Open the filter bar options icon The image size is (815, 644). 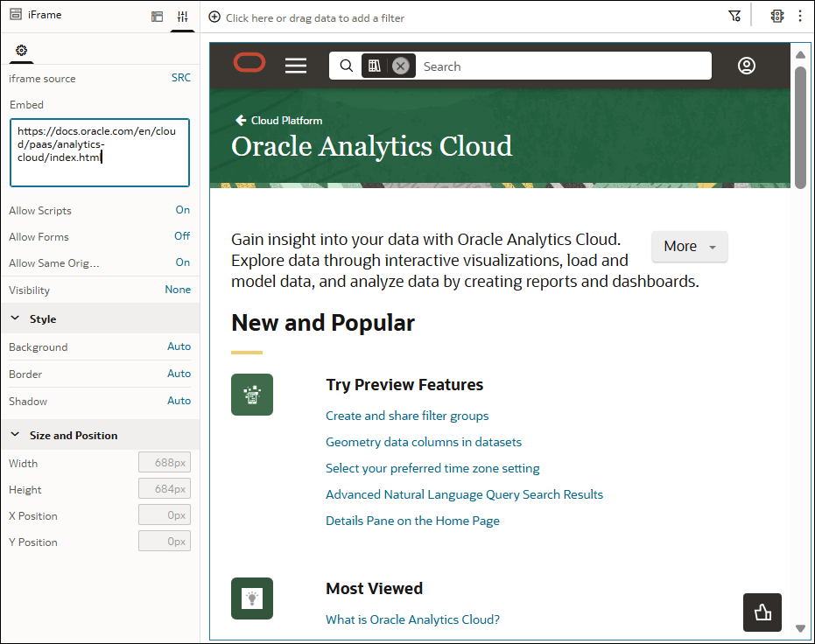[x=734, y=16]
